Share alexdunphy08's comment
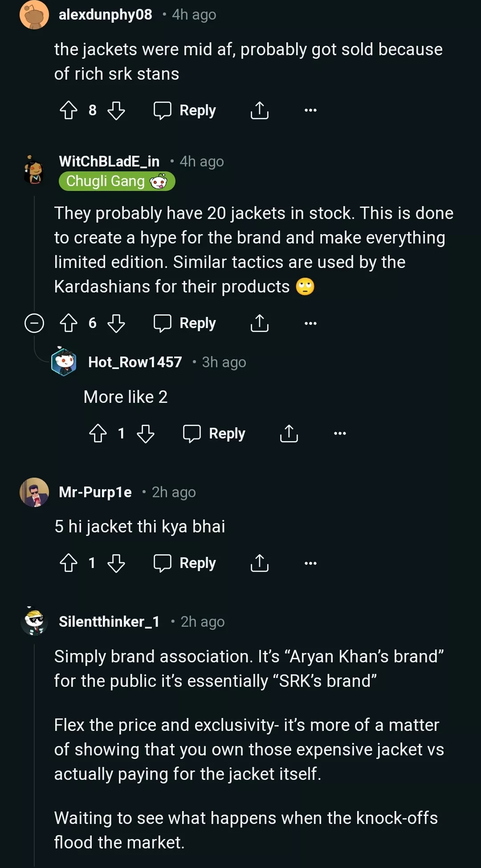The image size is (481, 868). (x=259, y=110)
